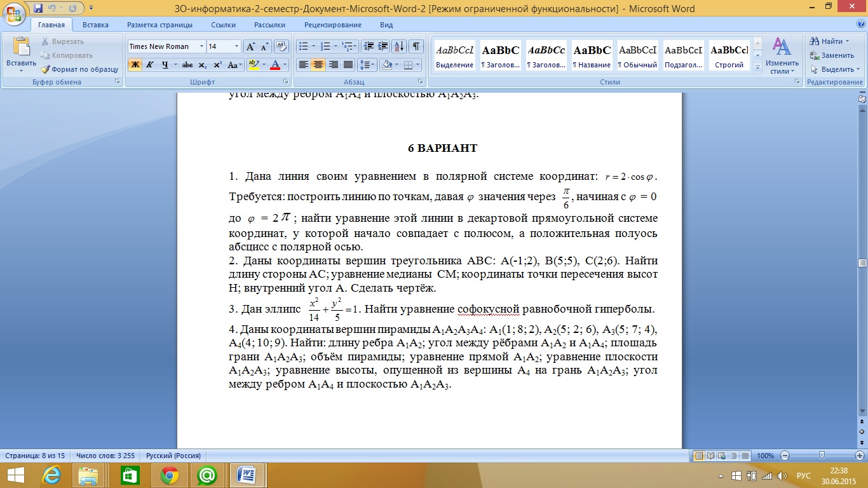
Task: Click the Clear Formatting eraser icon
Action: point(283,46)
